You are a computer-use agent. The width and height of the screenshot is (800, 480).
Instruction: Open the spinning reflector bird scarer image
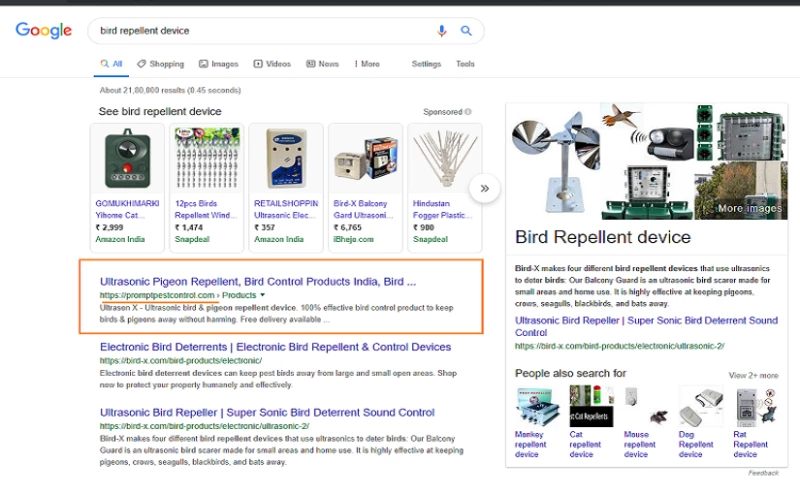[555, 161]
